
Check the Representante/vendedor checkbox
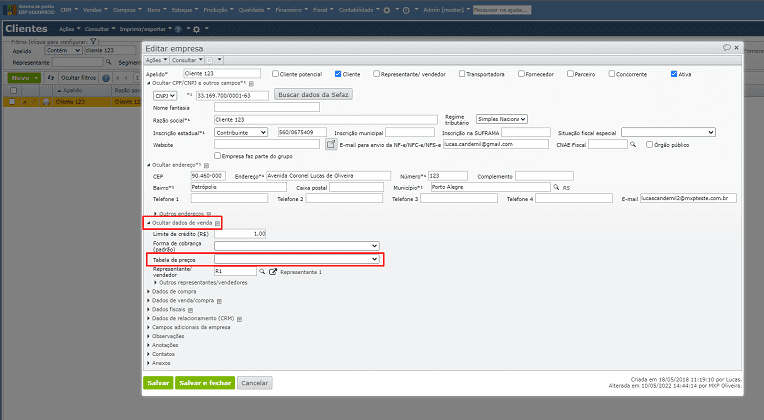[376, 74]
